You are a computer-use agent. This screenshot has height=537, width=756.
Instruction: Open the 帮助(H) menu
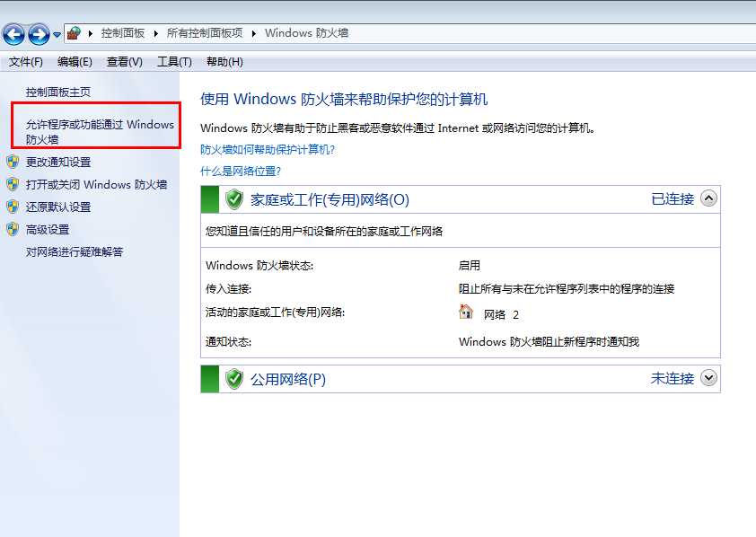click(x=224, y=62)
